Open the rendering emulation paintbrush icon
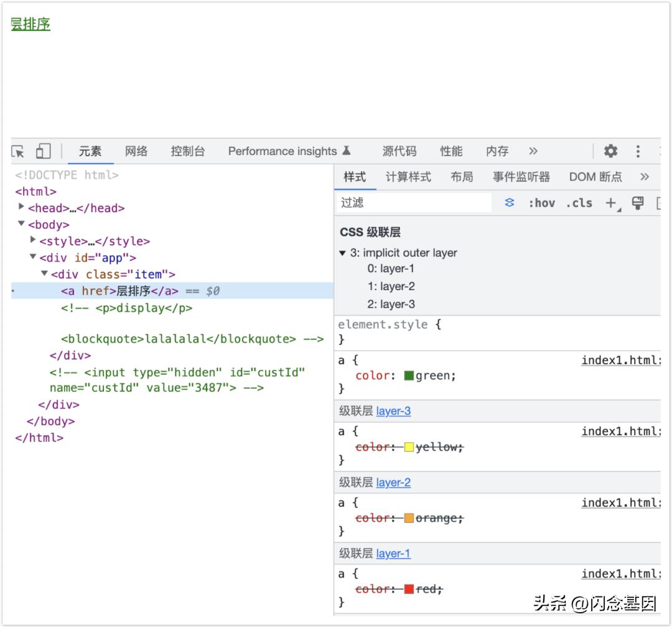The image size is (672, 627). [638, 203]
